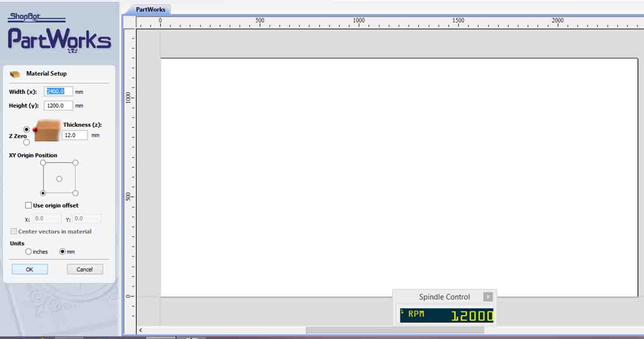
Task: Click the Width (x) input field
Action: 59,91
